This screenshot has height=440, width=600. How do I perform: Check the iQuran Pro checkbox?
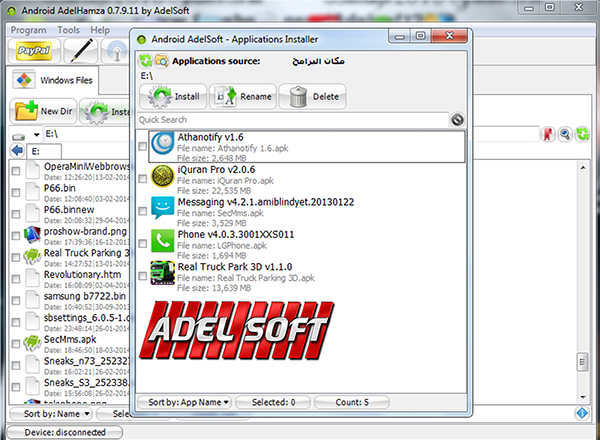[x=142, y=179]
